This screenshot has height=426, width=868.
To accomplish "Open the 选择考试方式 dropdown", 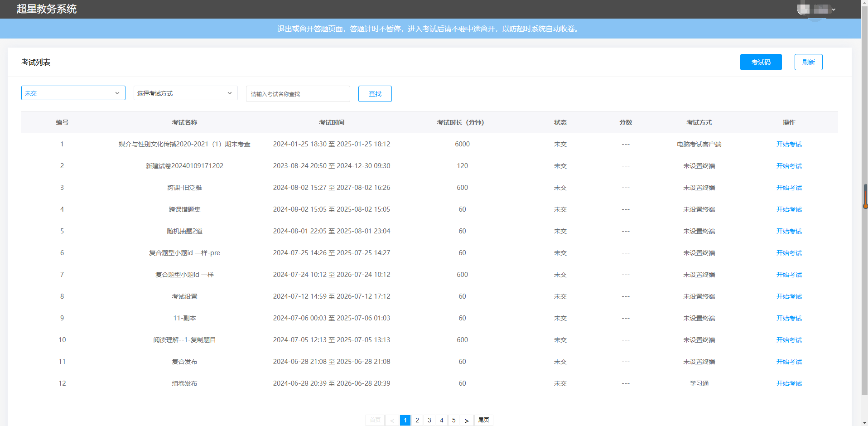I will click(x=186, y=93).
